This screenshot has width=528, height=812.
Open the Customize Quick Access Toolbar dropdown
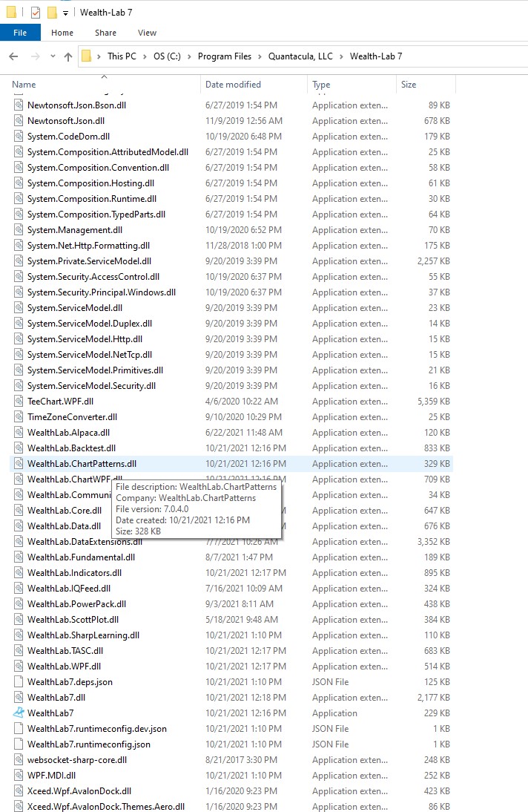coord(65,13)
